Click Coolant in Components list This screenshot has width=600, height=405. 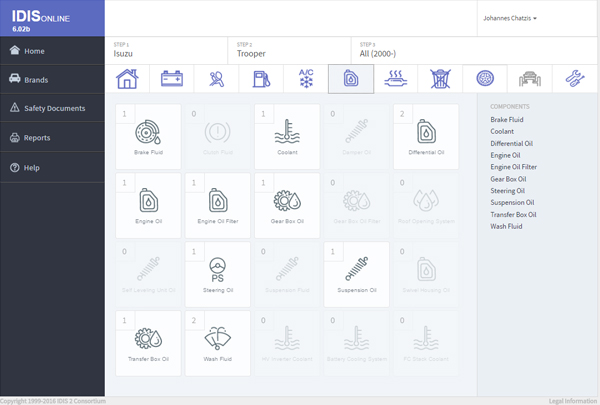pos(502,131)
